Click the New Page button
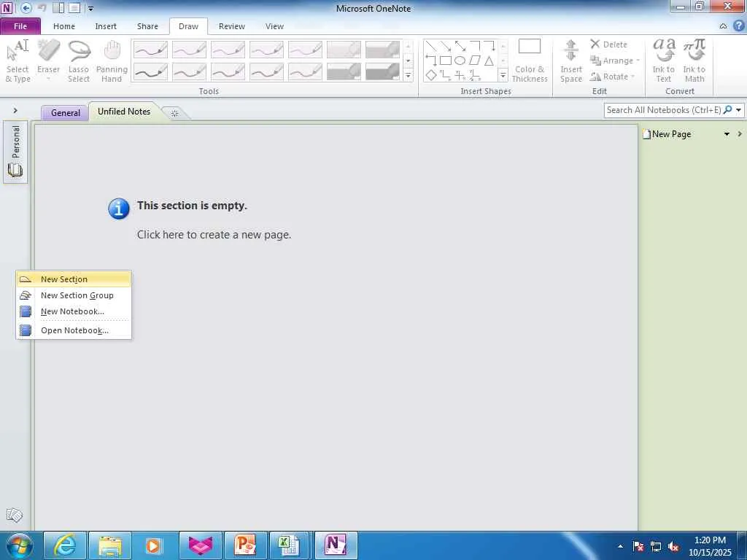This screenshot has width=747, height=560. coord(667,134)
